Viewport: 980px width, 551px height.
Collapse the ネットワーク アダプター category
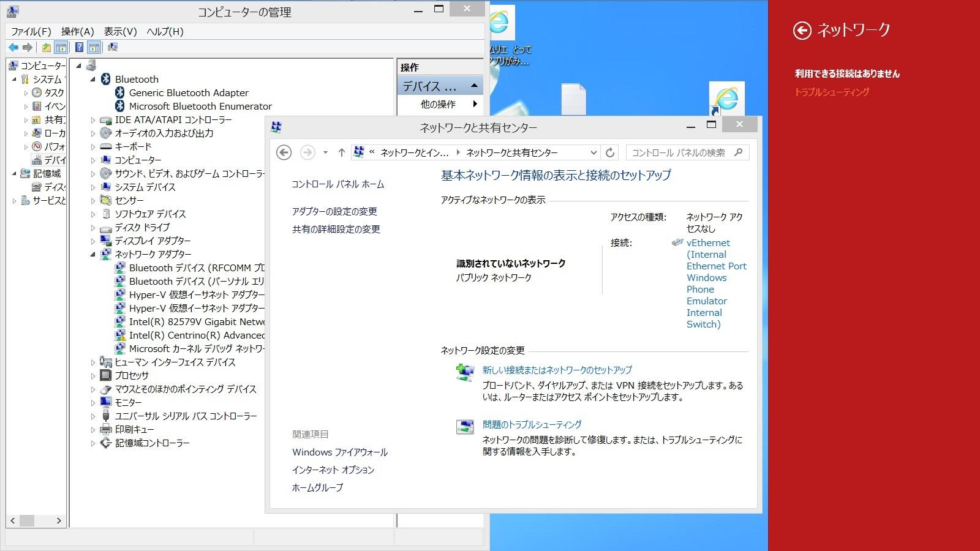pos(93,254)
